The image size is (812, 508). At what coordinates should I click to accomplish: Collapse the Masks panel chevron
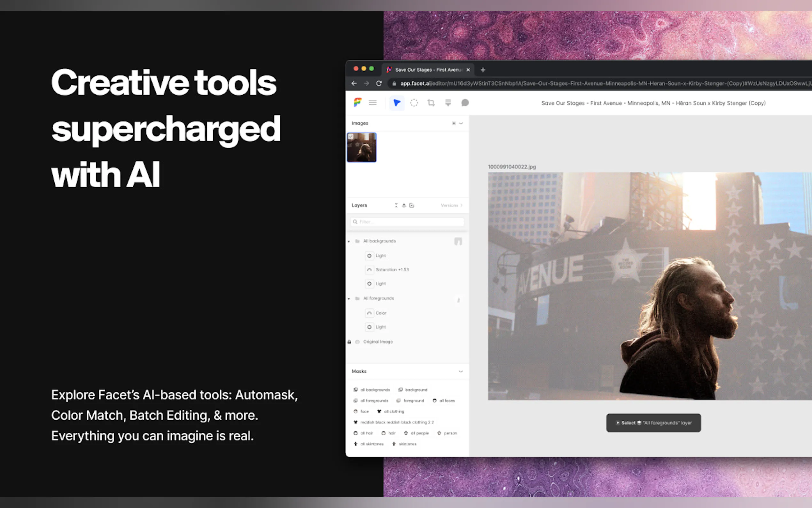[x=461, y=372]
